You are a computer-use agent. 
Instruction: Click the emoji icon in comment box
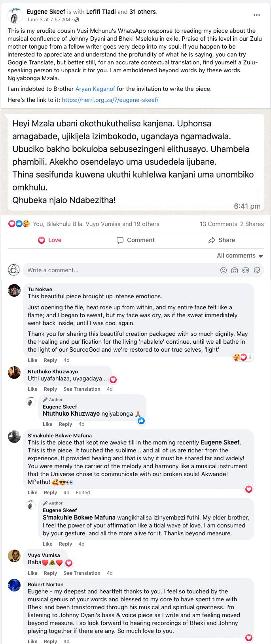[224, 270]
